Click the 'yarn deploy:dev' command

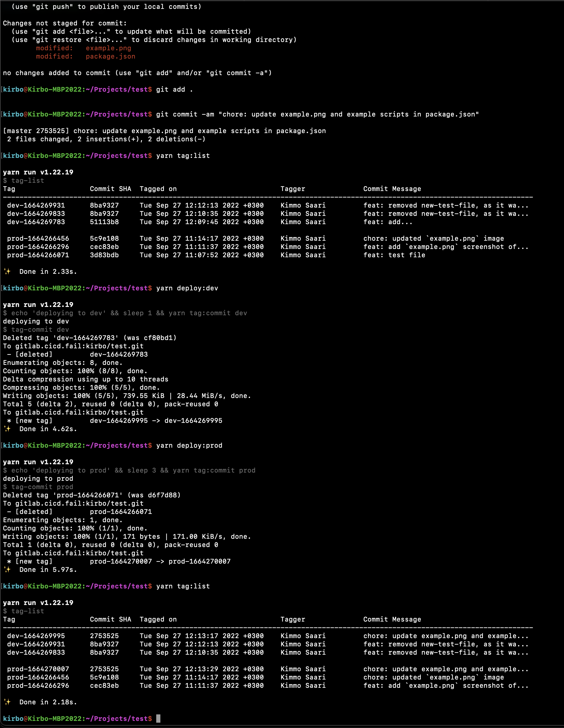[187, 288]
